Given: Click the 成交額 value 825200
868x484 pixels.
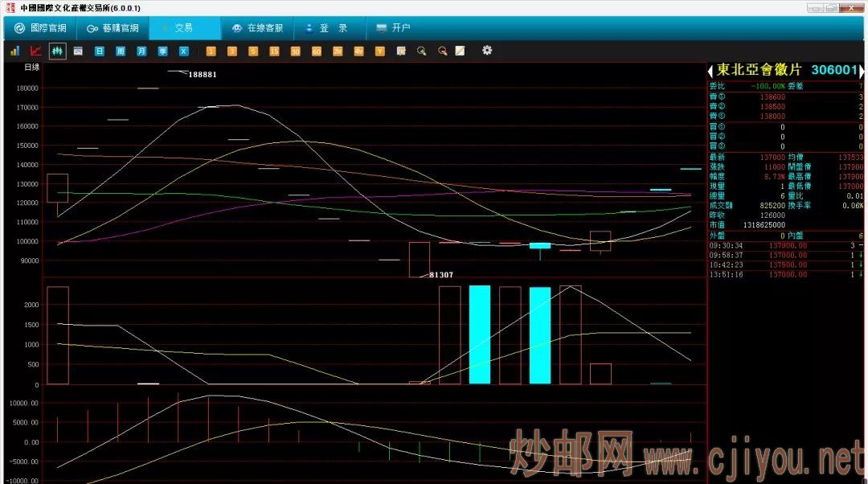Looking at the screenshot, I should tap(773, 206).
